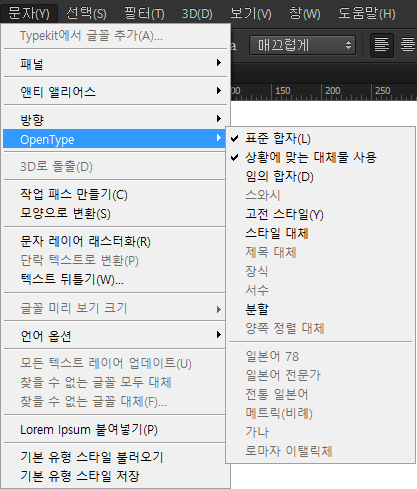Choose 단락 텍스트로 변환(P)
The height and width of the screenshot is (489, 417).
115,260
